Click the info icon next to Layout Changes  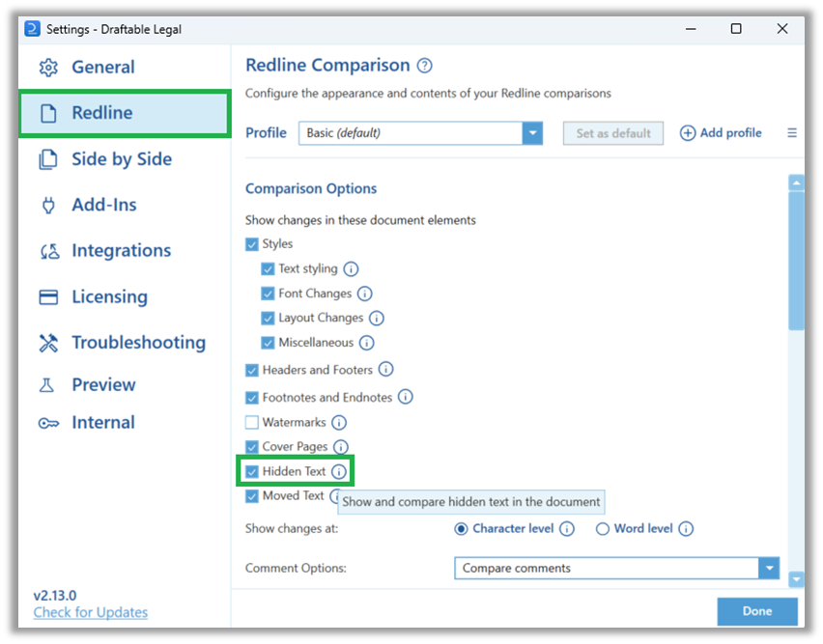[377, 318]
